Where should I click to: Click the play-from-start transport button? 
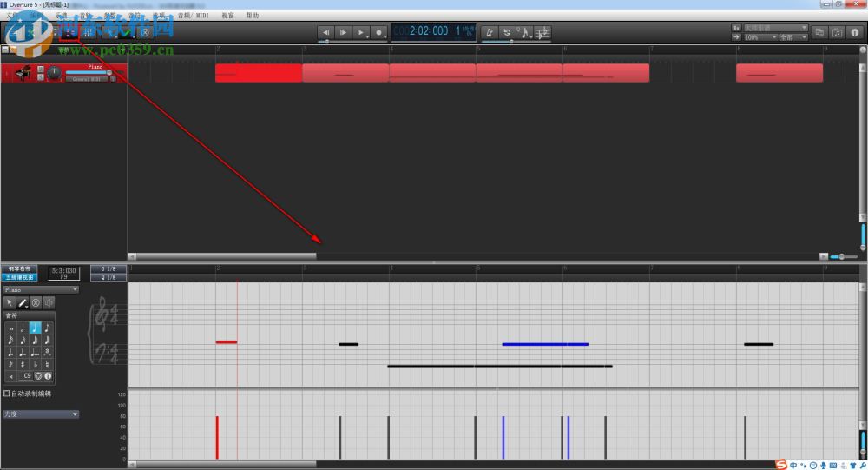(343, 33)
